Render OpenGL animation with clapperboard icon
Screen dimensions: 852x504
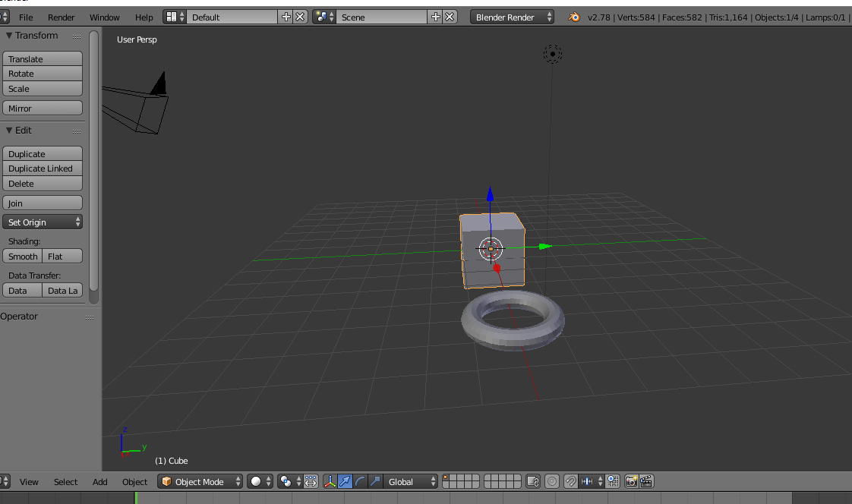pos(646,481)
